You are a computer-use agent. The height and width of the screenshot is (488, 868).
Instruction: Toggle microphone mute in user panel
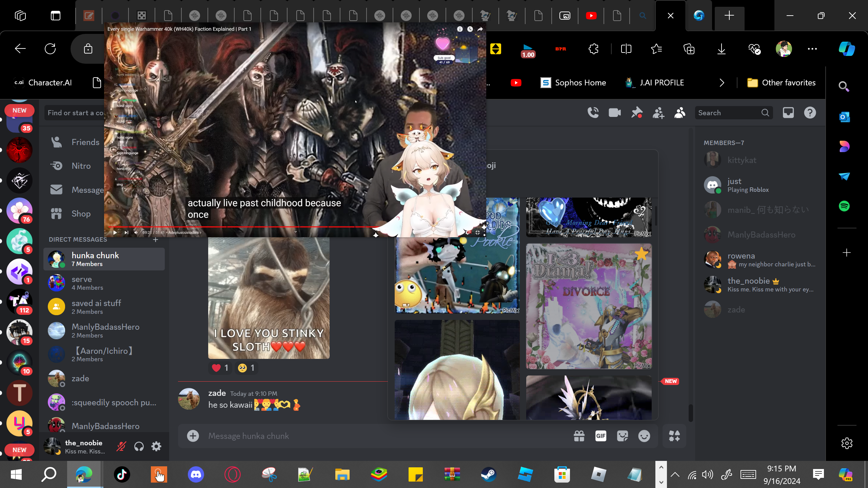click(x=121, y=447)
